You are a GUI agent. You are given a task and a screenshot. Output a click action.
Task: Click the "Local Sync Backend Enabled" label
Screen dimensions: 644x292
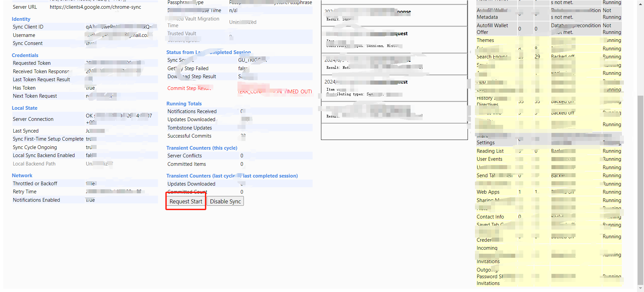[44, 155]
